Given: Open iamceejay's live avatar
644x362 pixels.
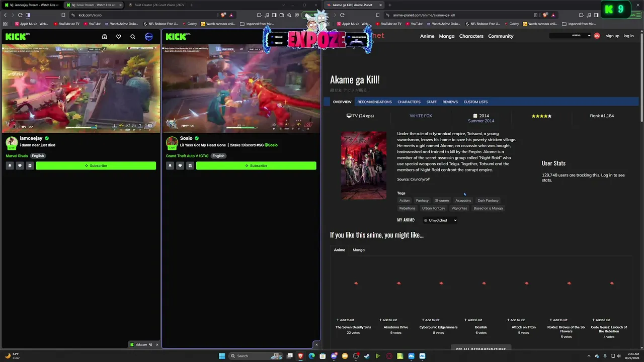Looking at the screenshot, I should click(x=12, y=142).
